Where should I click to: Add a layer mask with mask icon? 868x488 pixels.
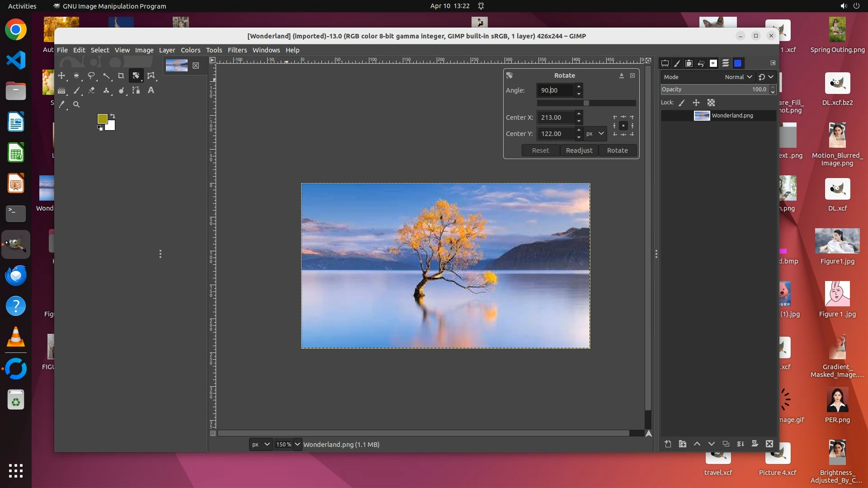(x=755, y=444)
